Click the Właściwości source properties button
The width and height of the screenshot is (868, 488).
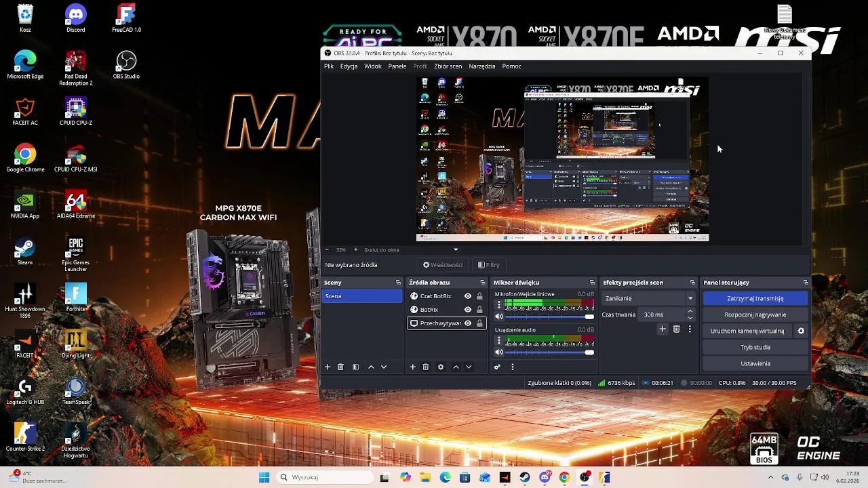tap(443, 265)
